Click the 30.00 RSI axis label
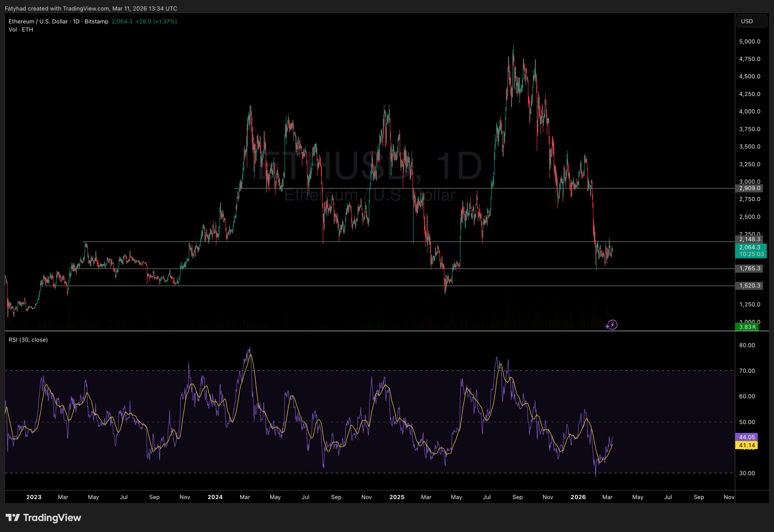774x532 pixels. 747,473
